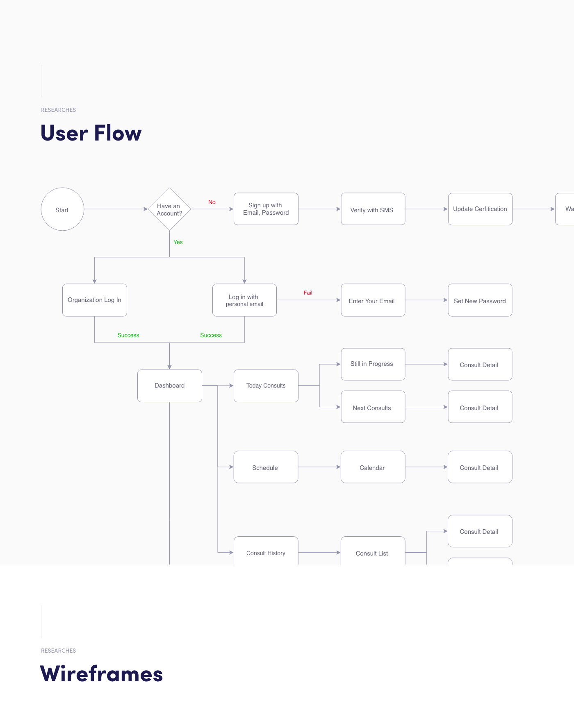Click the Start circle node
The height and width of the screenshot is (728, 574).
(62, 209)
